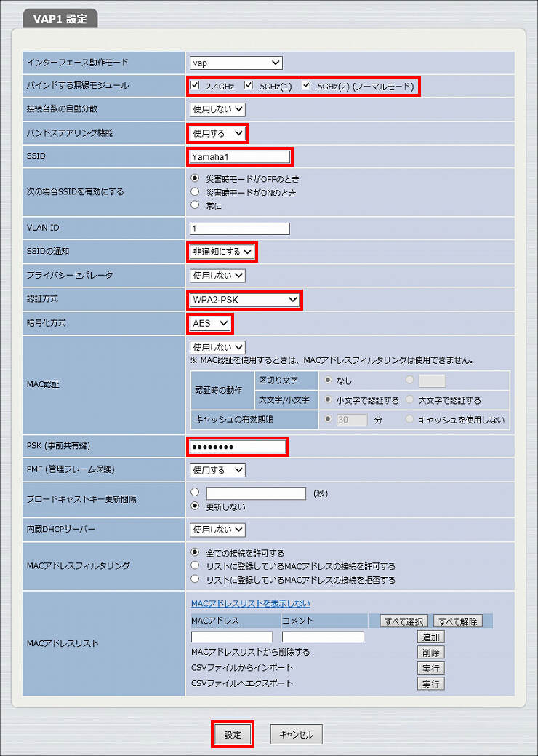
Task: Open the MAC認証 dropdown
Action: [217, 347]
